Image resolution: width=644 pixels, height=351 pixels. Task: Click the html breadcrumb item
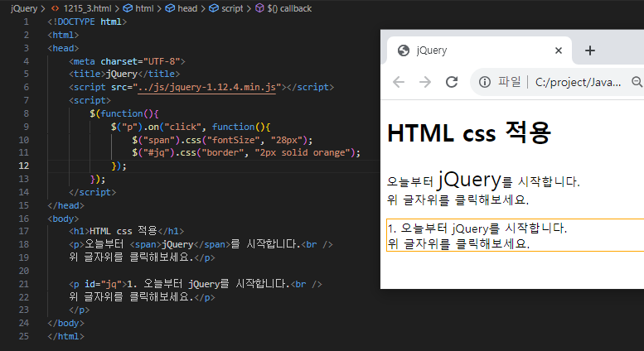coord(144,8)
